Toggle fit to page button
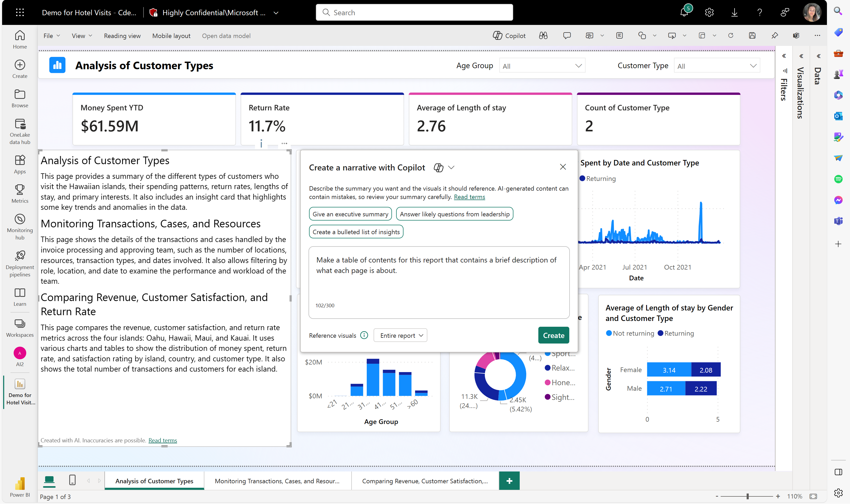This screenshot has width=850, height=504. click(813, 496)
